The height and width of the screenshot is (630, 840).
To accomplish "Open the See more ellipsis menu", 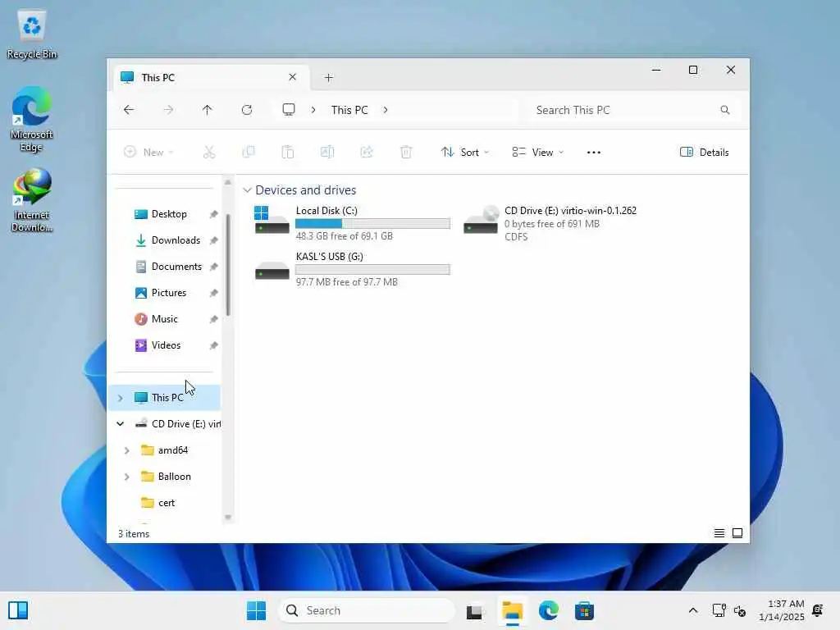I will (x=594, y=152).
